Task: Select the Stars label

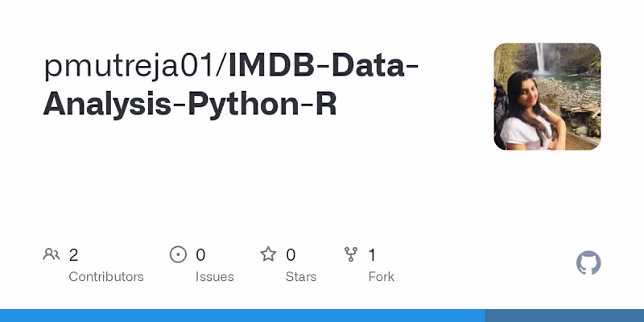Action: pyautogui.click(x=301, y=277)
